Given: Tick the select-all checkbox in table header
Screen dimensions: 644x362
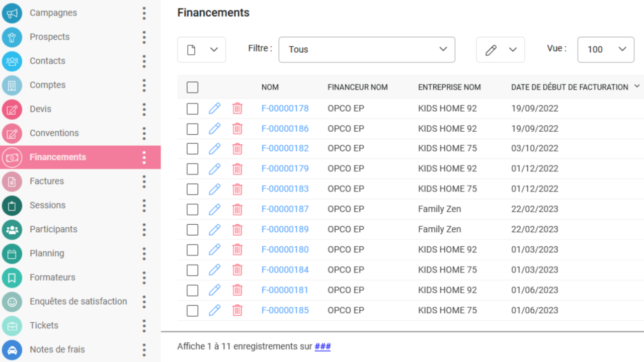Looking at the screenshot, I should [192, 87].
